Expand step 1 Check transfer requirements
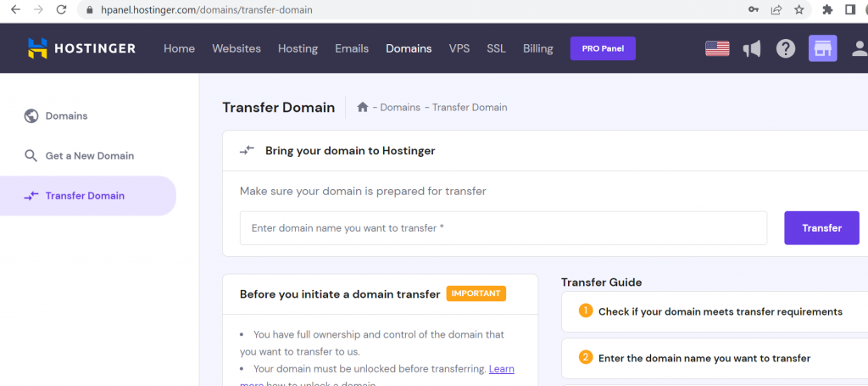The image size is (868, 386). click(x=714, y=311)
